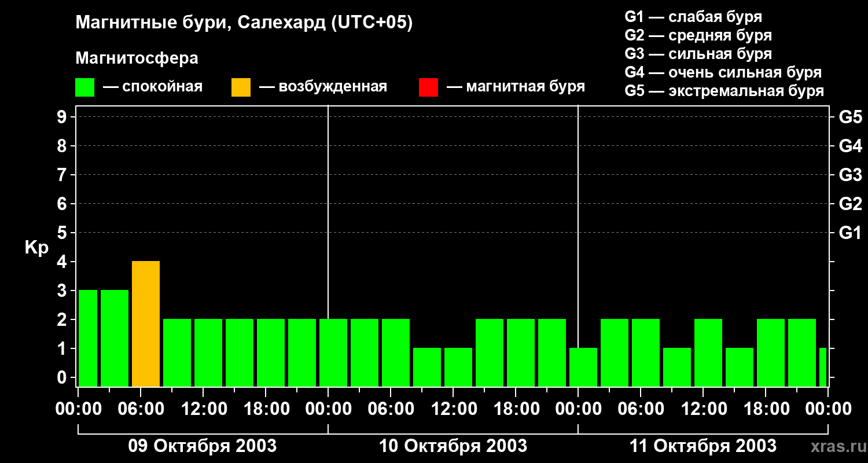
Task: Click the 'Магнитосфера' legend heading
Action: [x=137, y=58]
